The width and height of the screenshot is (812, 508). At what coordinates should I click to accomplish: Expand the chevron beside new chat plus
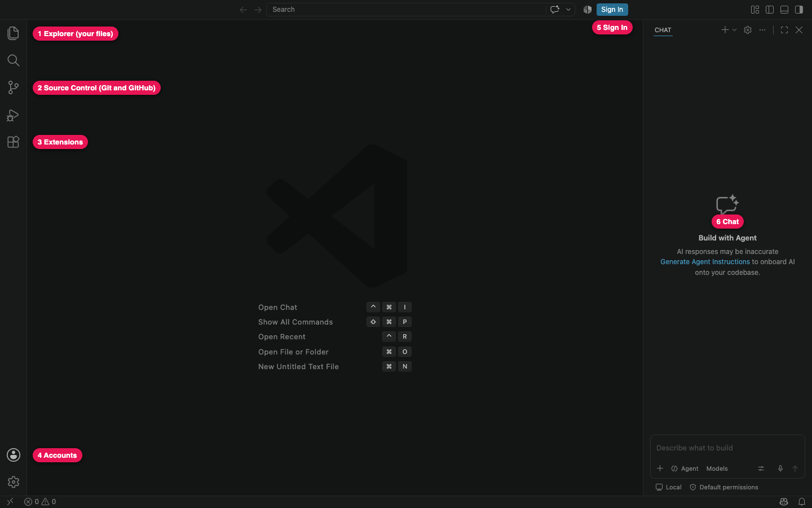734,30
